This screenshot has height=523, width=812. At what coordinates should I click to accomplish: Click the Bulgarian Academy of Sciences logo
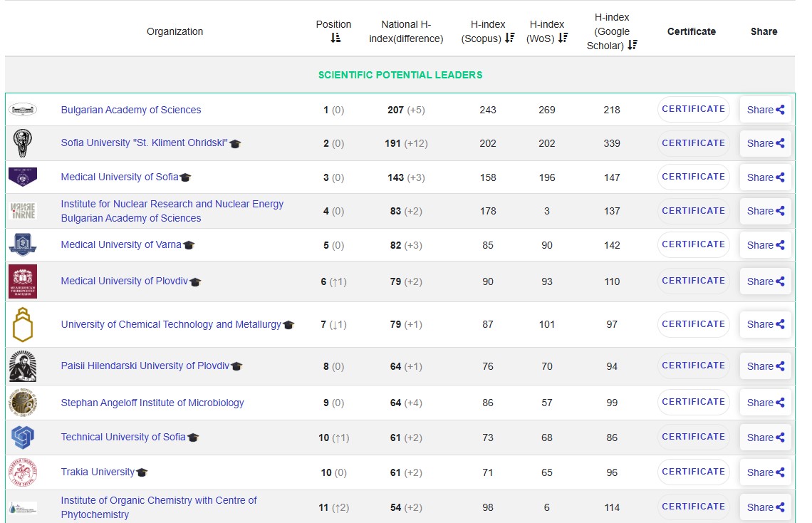tap(23, 109)
